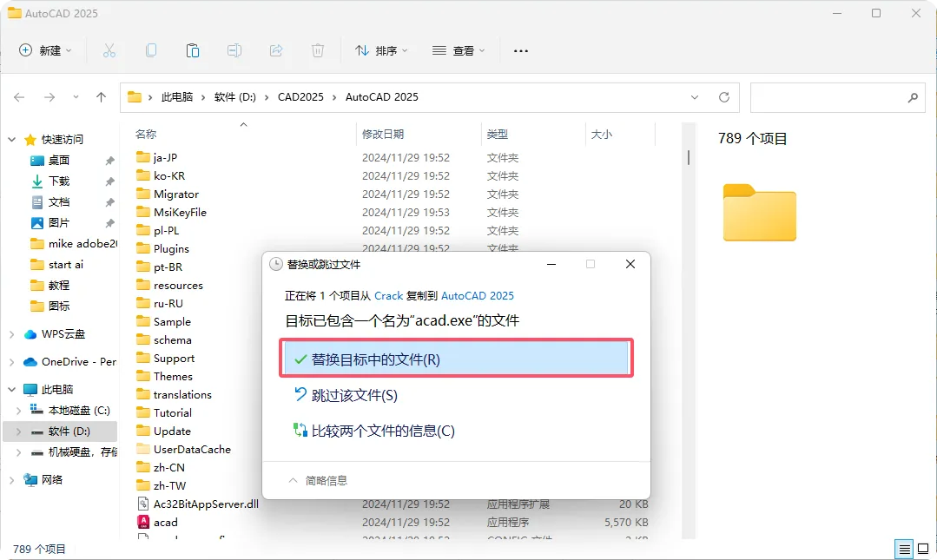Expand the 网络 network tree node

point(12,479)
